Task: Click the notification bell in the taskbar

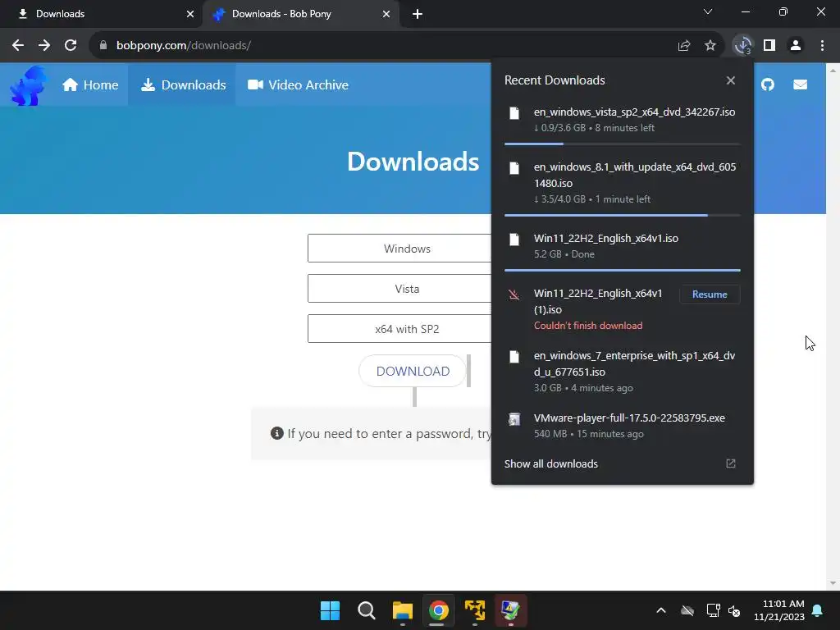Action: tap(818, 610)
